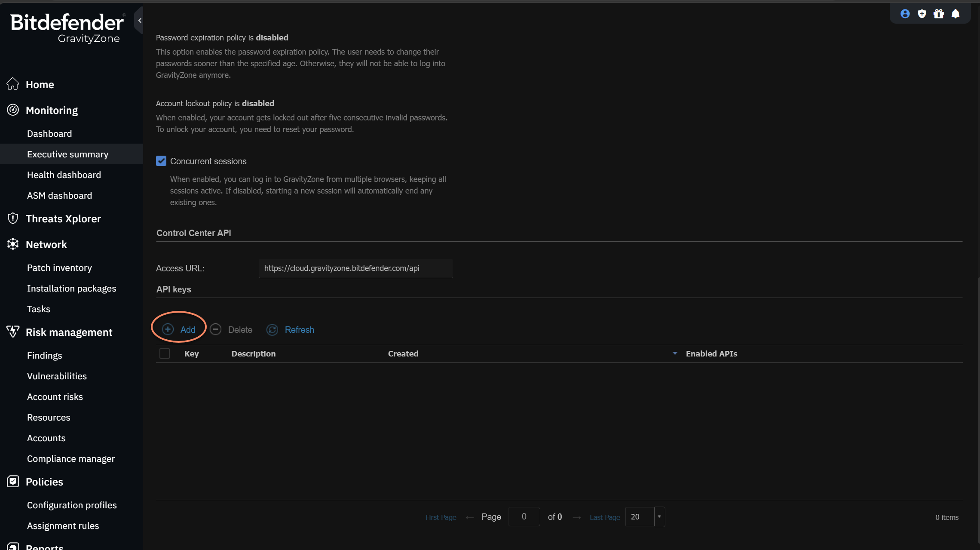Open Account risks page
Viewport: 980px width, 550px height.
click(x=55, y=396)
